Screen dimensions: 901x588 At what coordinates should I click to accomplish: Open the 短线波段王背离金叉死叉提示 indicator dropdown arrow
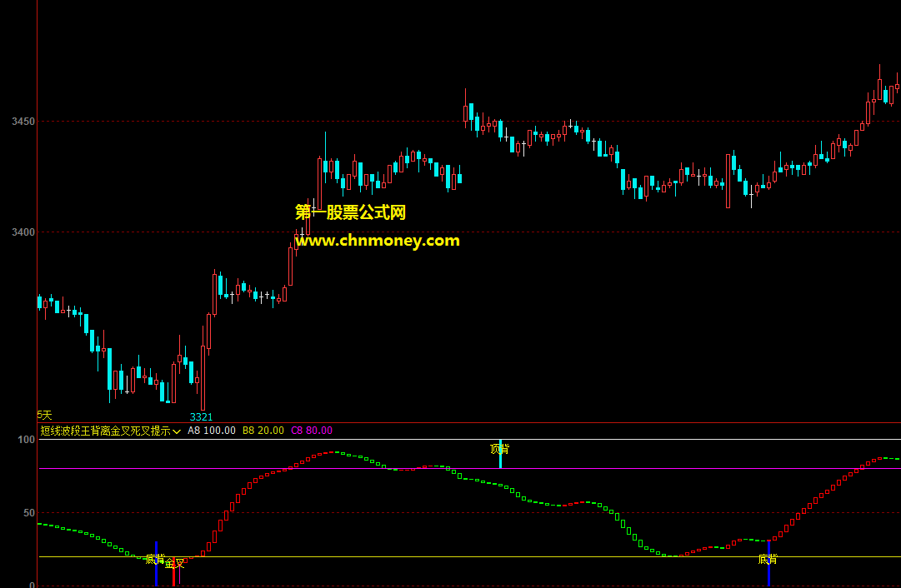(177, 431)
